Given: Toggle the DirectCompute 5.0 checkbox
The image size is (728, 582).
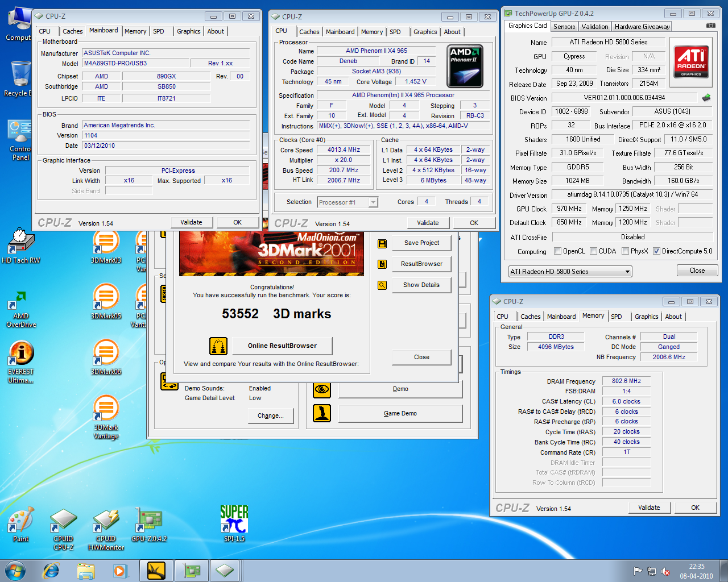Looking at the screenshot, I should [x=657, y=251].
